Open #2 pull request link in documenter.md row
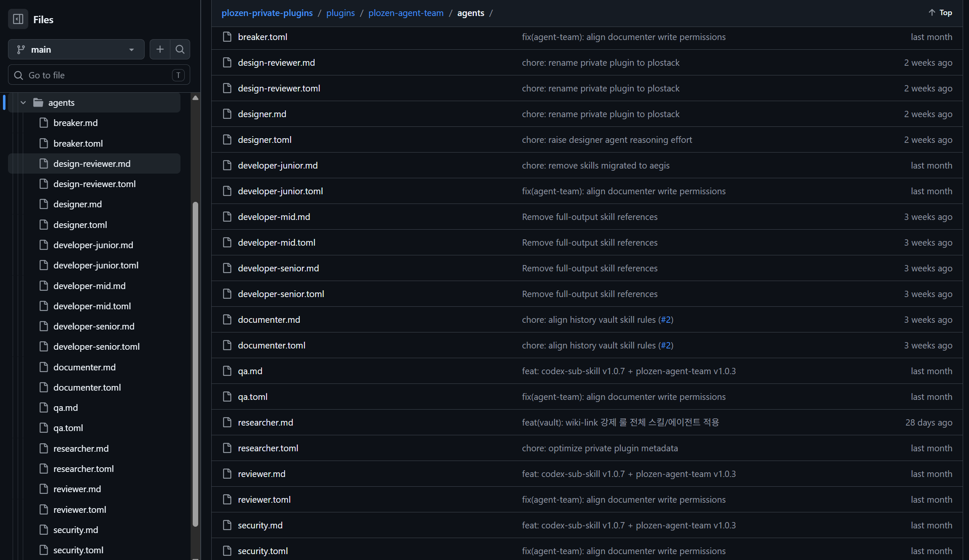 pos(666,319)
